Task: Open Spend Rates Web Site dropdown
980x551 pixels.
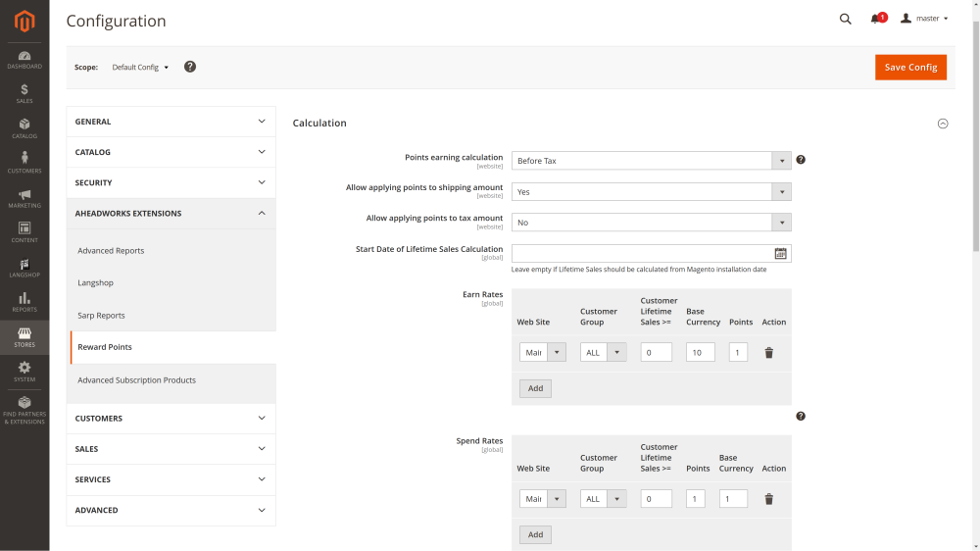Action: (543, 498)
